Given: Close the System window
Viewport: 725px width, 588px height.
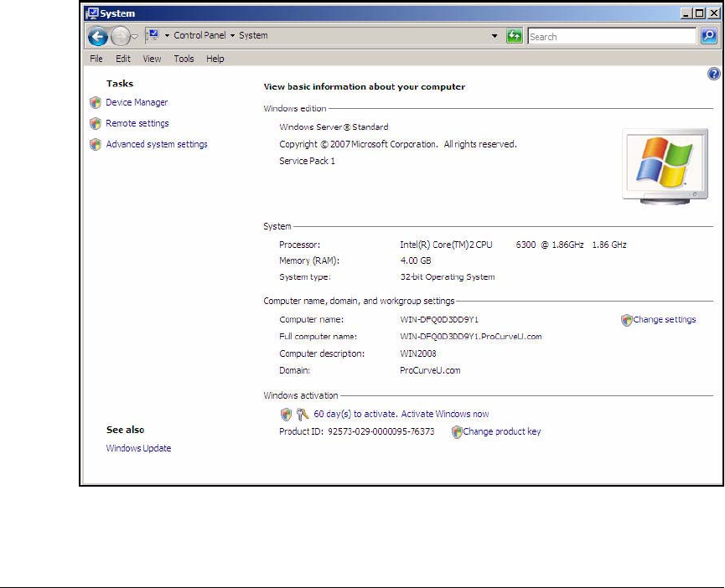Looking at the screenshot, I should [714, 13].
